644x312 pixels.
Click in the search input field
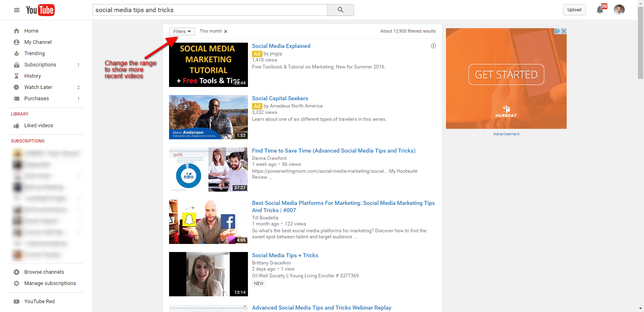210,10
